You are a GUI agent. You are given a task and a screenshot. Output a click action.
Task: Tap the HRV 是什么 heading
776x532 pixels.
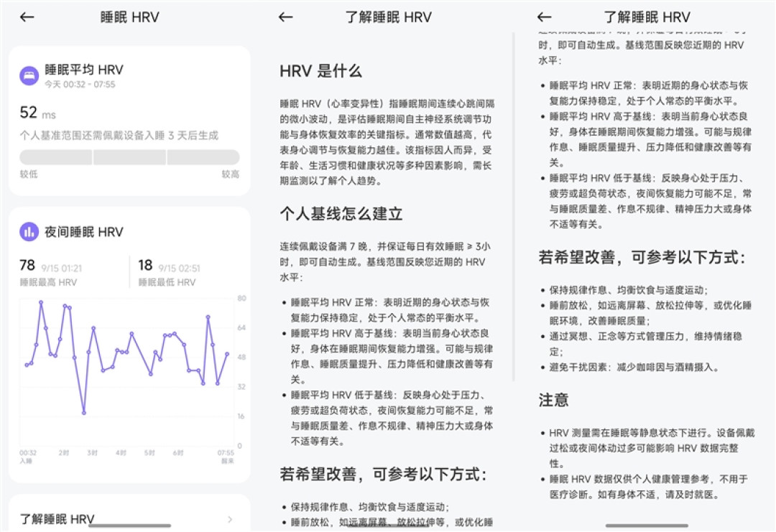coord(320,71)
